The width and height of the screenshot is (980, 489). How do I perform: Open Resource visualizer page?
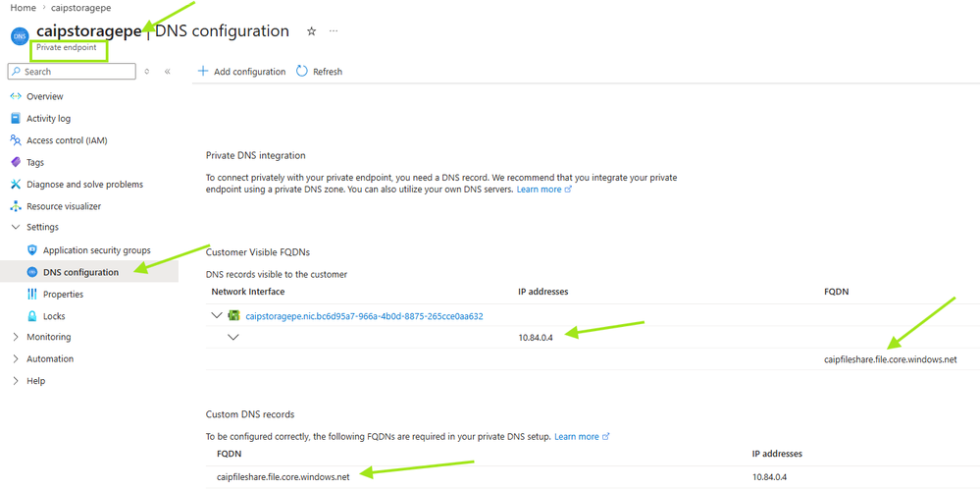[64, 206]
